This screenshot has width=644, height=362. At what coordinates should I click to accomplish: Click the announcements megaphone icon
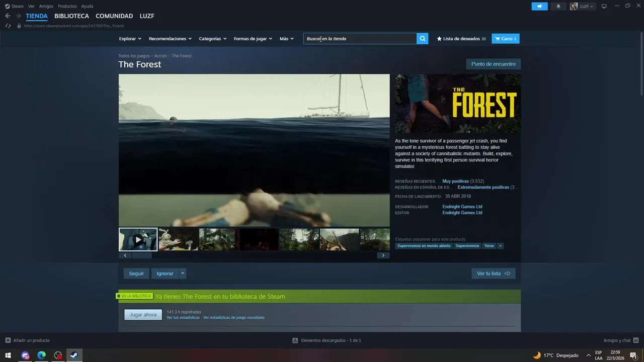click(539, 6)
